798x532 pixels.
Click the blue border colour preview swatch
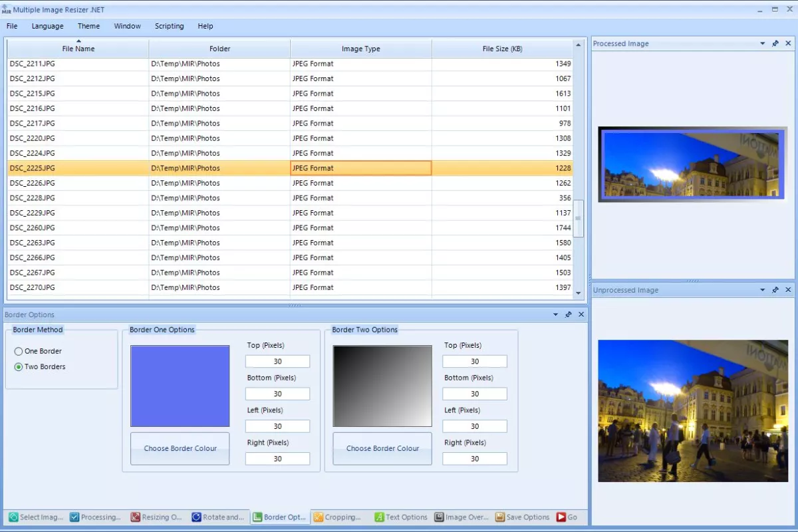coord(180,386)
